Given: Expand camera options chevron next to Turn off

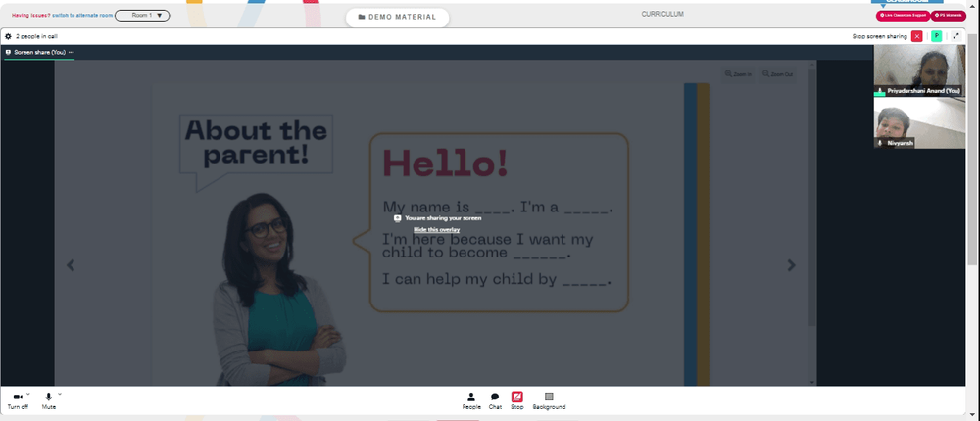Looking at the screenshot, I should pyautogui.click(x=28, y=394).
